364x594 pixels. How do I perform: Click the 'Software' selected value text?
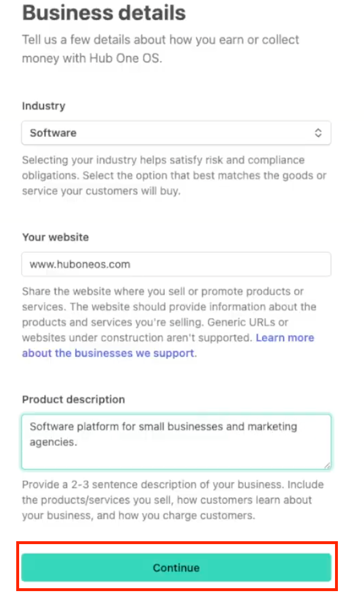pos(53,133)
